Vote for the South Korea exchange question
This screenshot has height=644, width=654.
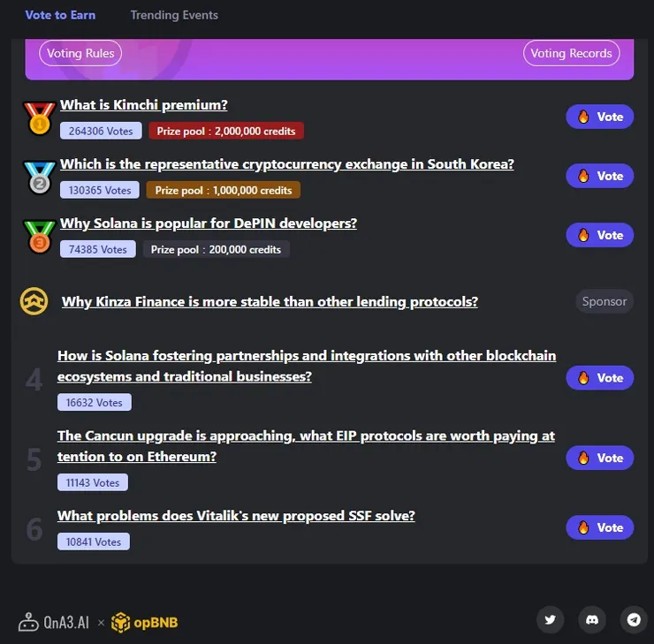click(600, 176)
